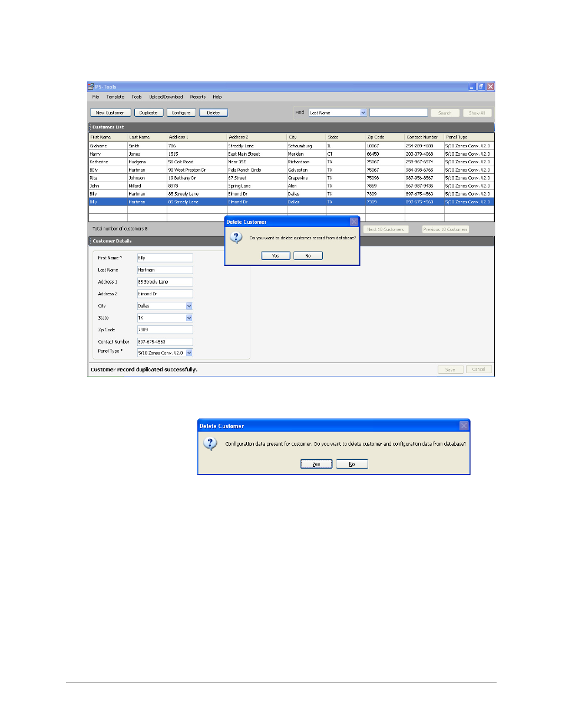
Task: Click Yes in the delete customer record dialog
Action: [276, 256]
